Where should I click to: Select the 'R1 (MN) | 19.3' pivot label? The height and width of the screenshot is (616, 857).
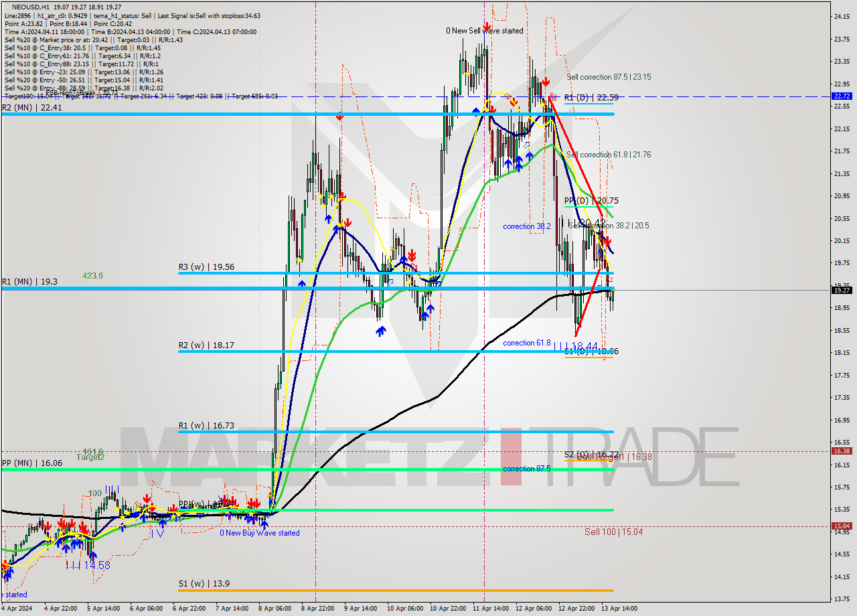point(29,282)
